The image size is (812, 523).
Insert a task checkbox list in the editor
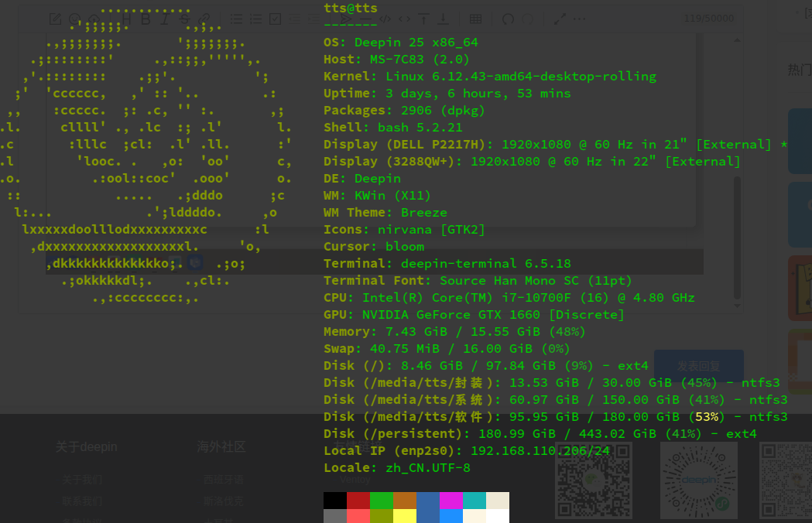275,19
